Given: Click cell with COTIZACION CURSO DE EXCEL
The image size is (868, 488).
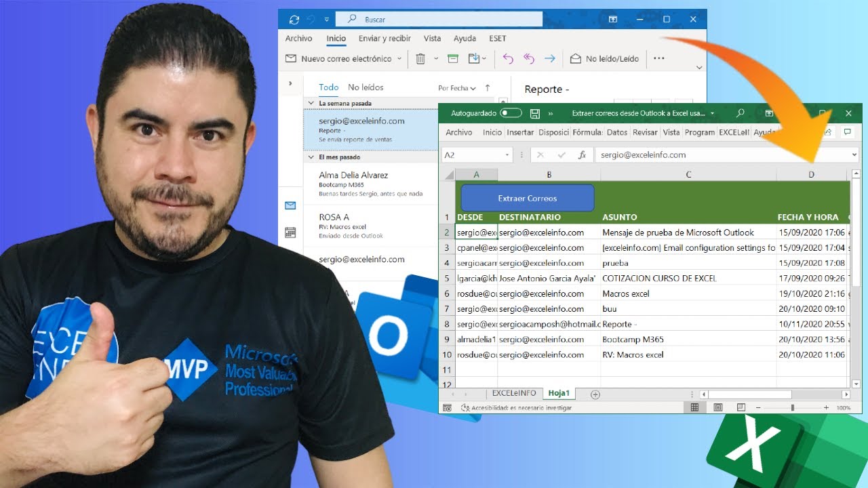Looking at the screenshot, I should 688,279.
